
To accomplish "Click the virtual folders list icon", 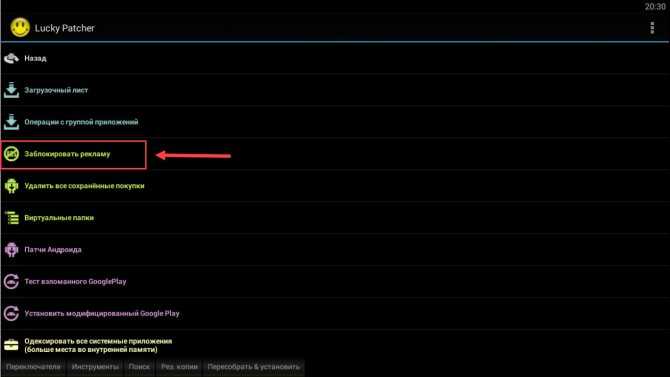I will click(x=12, y=218).
